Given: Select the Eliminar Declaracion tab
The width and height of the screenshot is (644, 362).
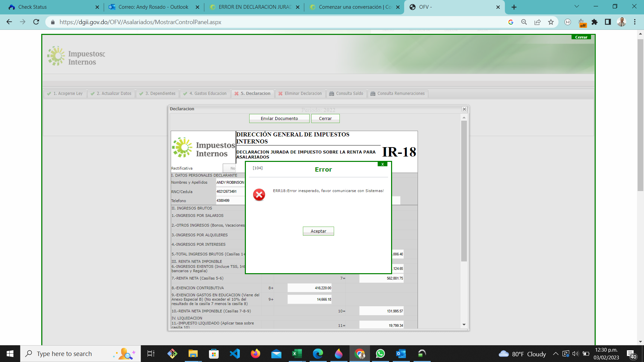Looking at the screenshot, I should [300, 94].
